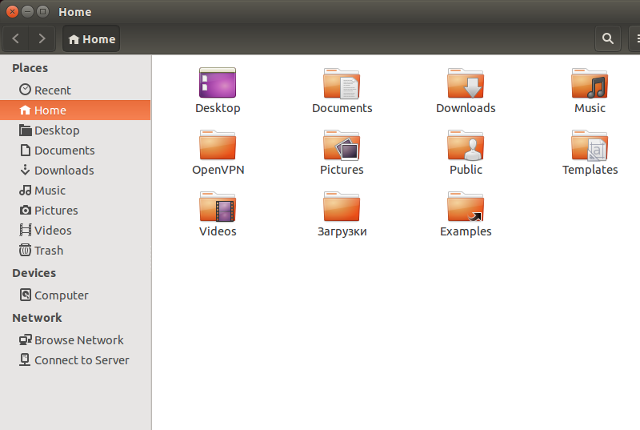The width and height of the screenshot is (640, 430).
Task: Click the drive icon beside Computer
Action: (x=25, y=295)
